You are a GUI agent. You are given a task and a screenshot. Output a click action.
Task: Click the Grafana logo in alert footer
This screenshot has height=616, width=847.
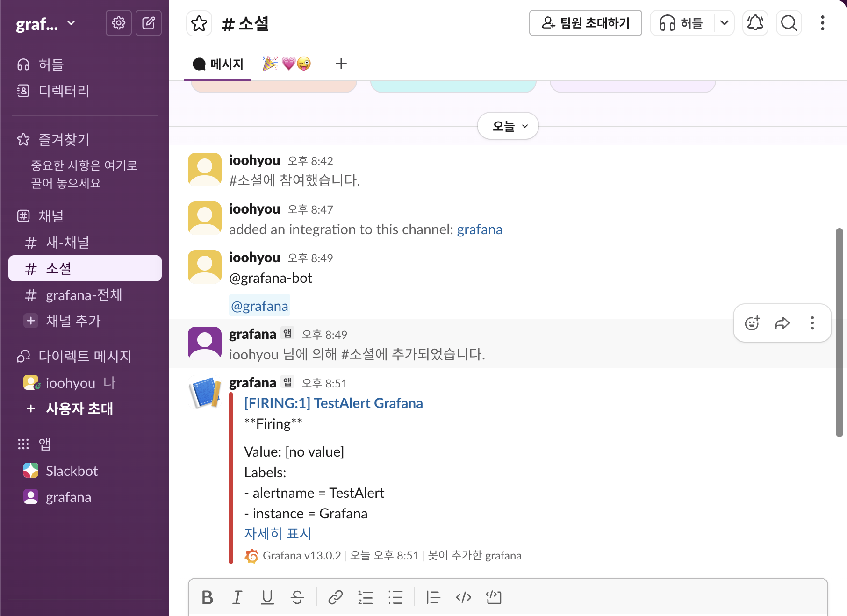click(x=251, y=556)
